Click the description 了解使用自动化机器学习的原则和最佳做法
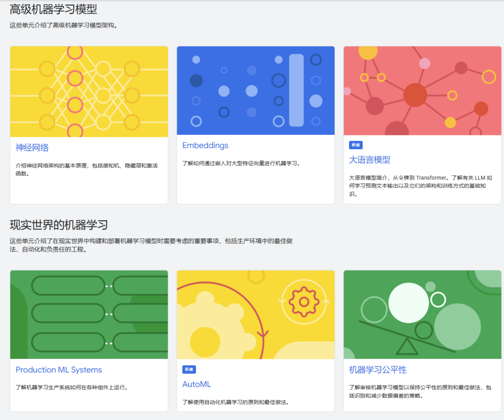 [x=236, y=402]
